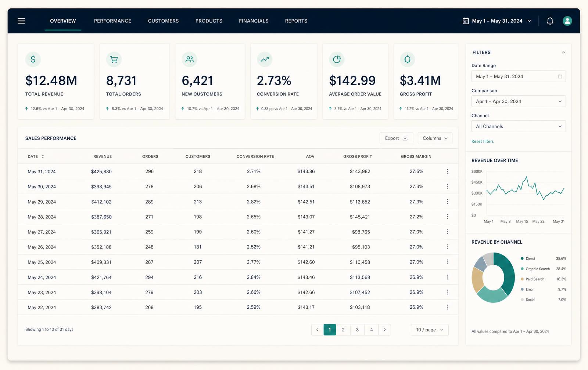Viewport: 588px width, 370px height.
Task: Click the $98,765 gross profit cell
Action: [x=361, y=232]
